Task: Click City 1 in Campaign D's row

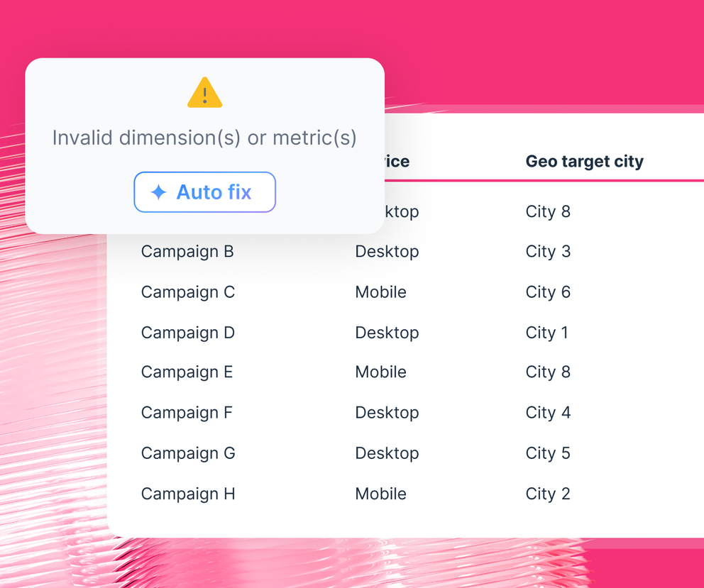Action: click(546, 332)
